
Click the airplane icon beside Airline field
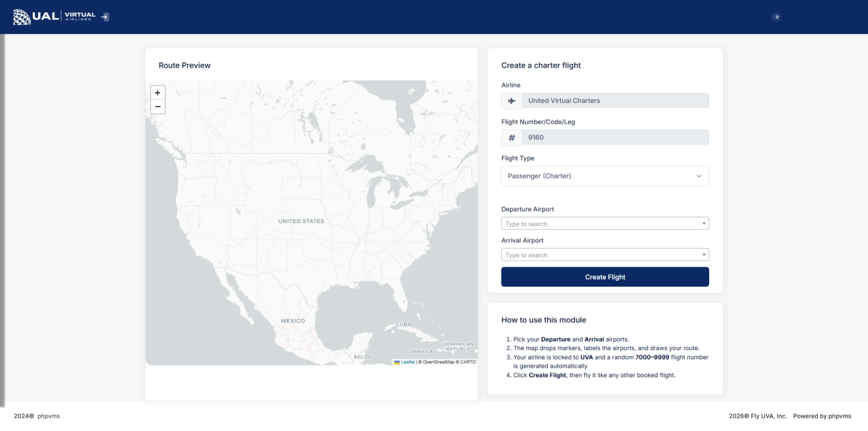(x=512, y=101)
